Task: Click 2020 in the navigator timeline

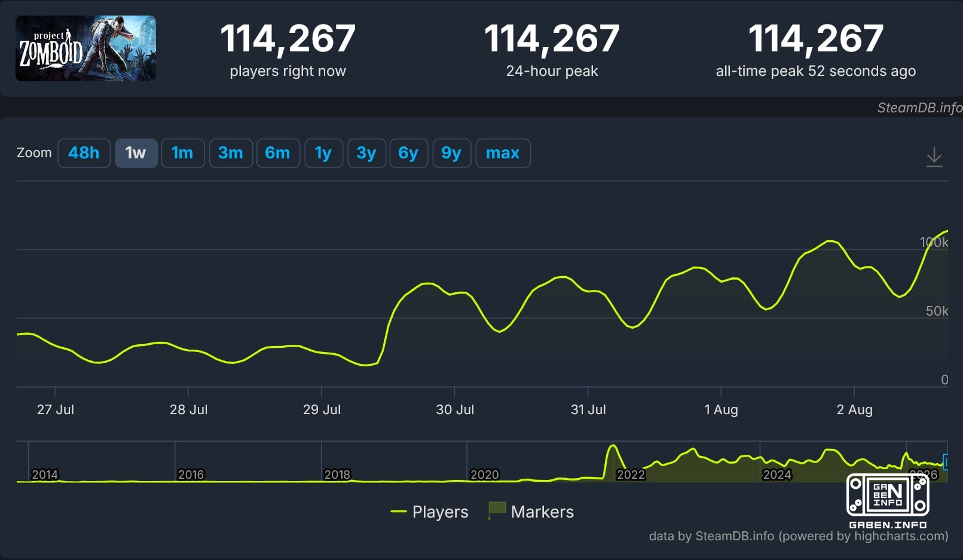Action: [x=484, y=475]
